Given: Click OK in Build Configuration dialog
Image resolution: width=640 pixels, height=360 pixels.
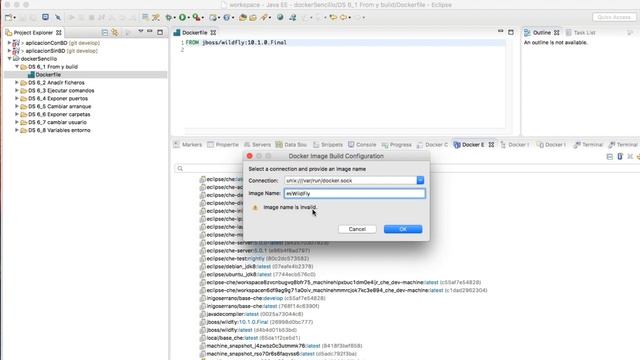Looking at the screenshot, I should (403, 229).
